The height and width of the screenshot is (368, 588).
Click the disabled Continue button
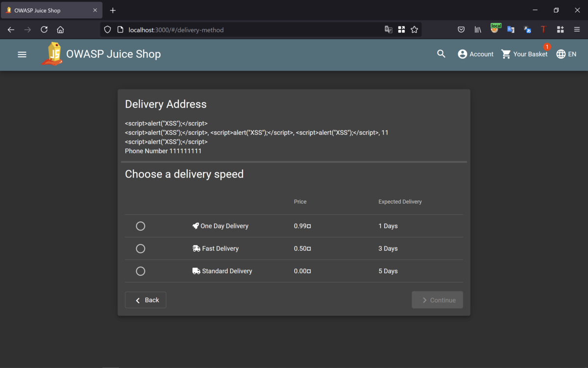pyautogui.click(x=438, y=300)
